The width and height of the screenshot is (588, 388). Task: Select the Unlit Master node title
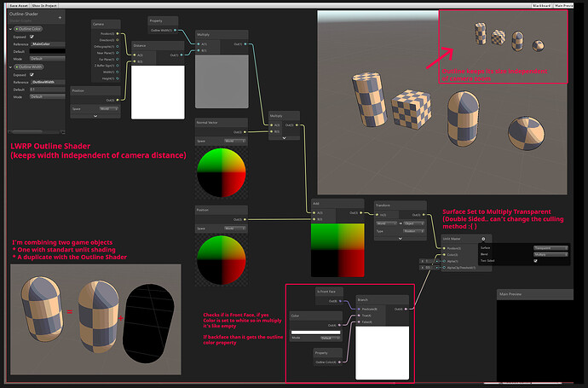click(x=452, y=239)
